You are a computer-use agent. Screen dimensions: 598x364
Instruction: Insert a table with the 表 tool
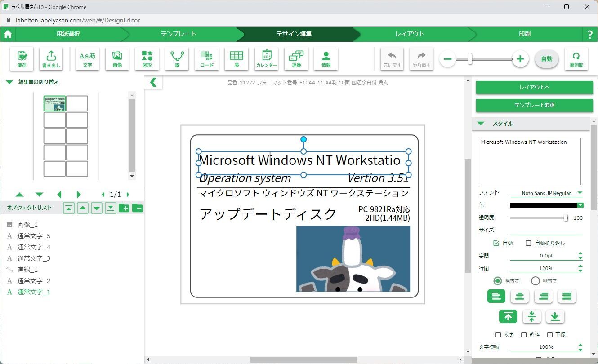click(237, 59)
